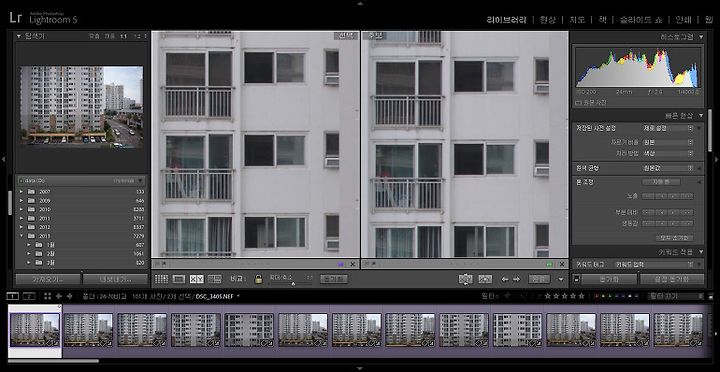Open the 현상 (Develop) module
Image resolution: width=720 pixels, height=372 pixels.
coord(547,20)
